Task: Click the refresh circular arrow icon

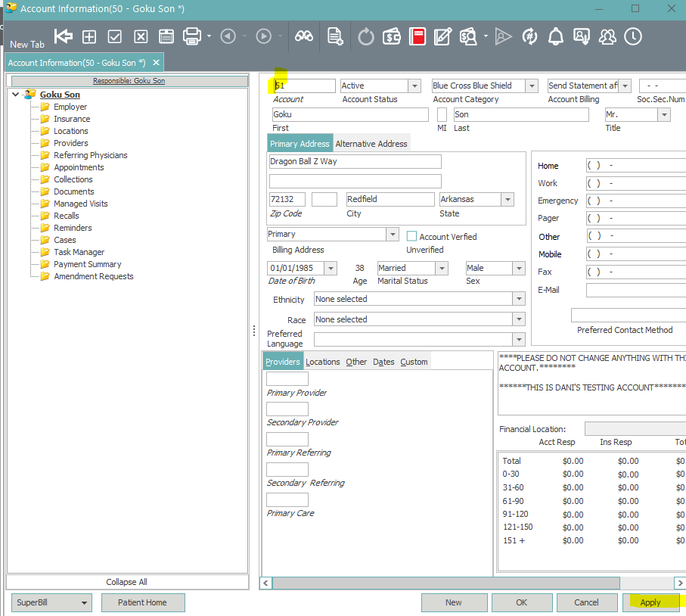Action: (x=366, y=36)
